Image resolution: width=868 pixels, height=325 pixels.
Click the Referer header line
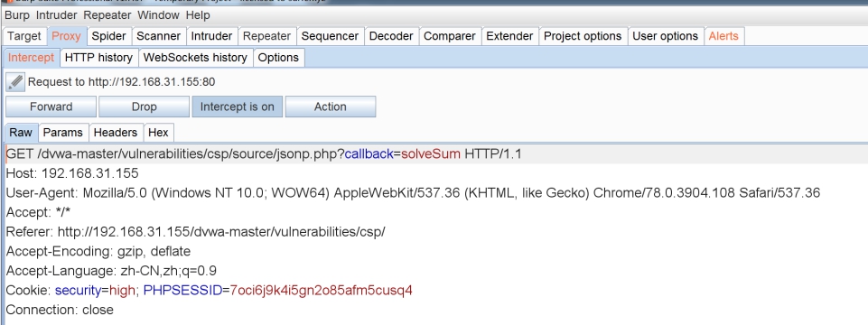(195, 232)
